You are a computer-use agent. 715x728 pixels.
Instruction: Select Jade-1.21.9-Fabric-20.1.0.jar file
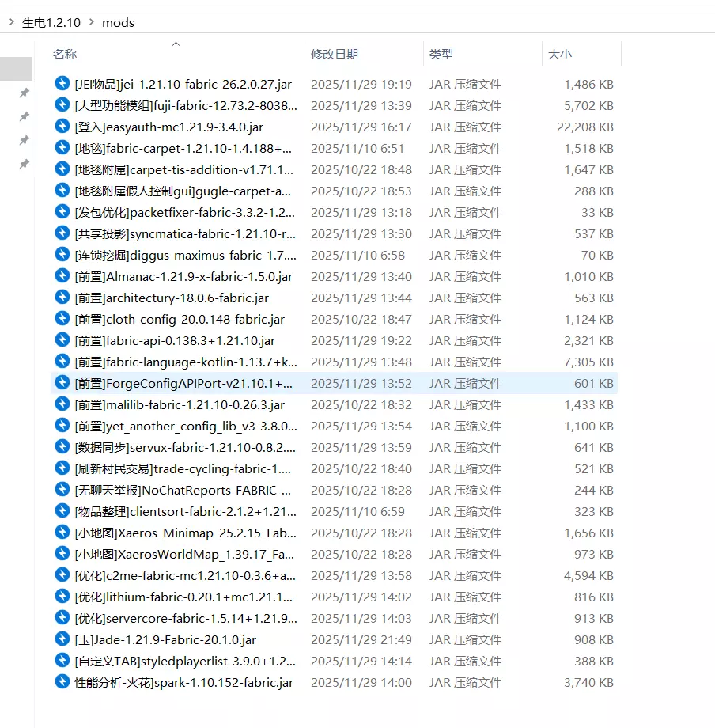click(x=165, y=640)
